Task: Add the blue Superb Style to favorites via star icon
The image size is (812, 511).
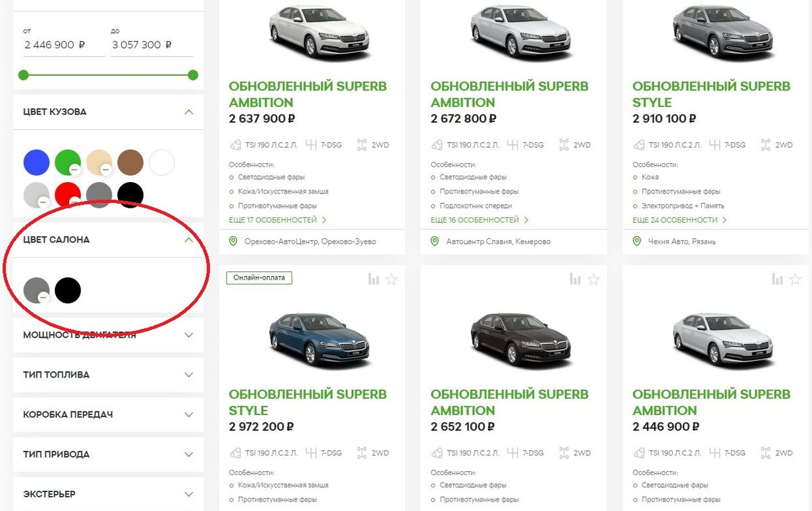Action: click(391, 278)
